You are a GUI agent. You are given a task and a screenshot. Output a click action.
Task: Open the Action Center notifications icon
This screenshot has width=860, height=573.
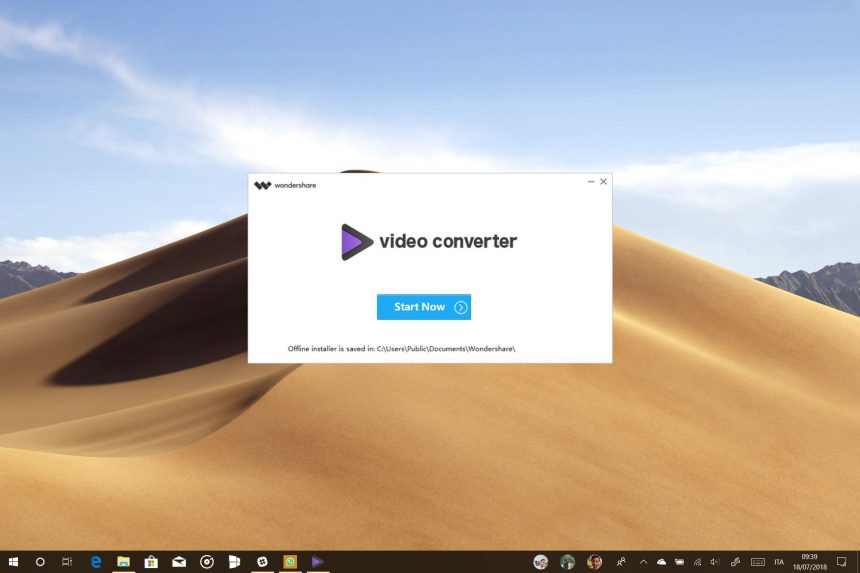(x=841, y=561)
